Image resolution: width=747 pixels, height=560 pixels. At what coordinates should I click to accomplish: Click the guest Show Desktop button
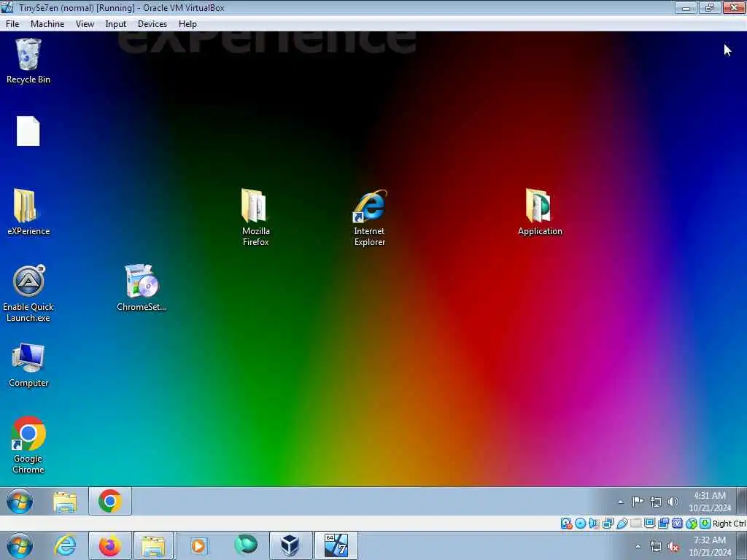[x=742, y=502]
